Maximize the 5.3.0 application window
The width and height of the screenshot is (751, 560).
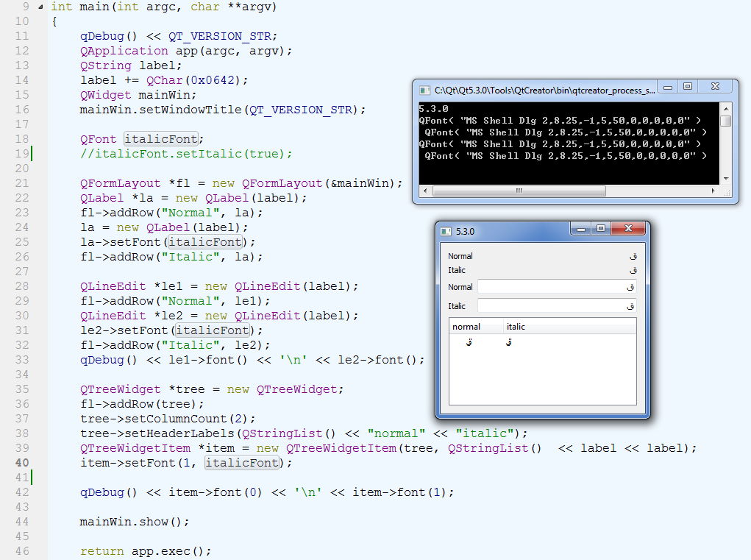(x=600, y=230)
